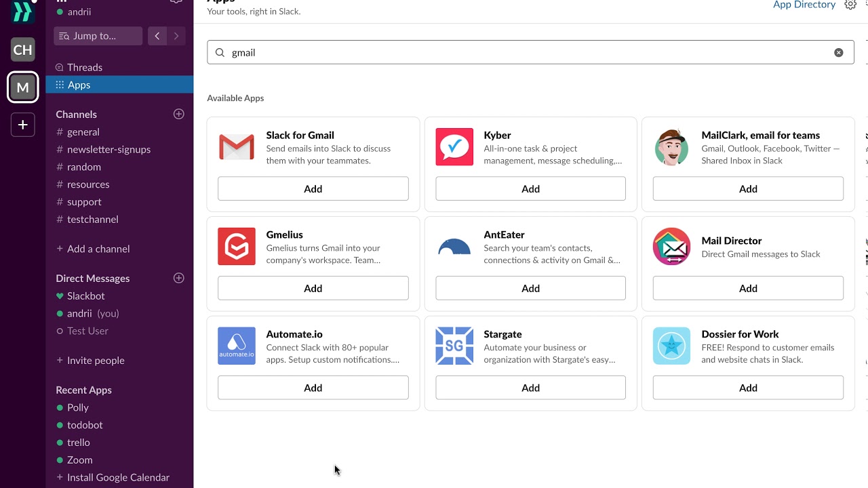Add the MailClark app
Image resolution: width=868 pixels, height=488 pixels.
click(748, 189)
